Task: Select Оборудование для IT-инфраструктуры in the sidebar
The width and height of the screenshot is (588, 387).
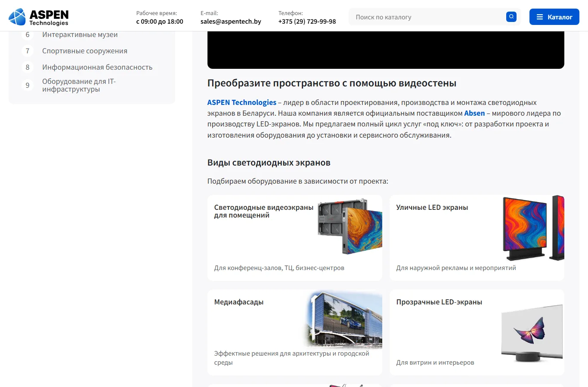Action: (x=79, y=85)
